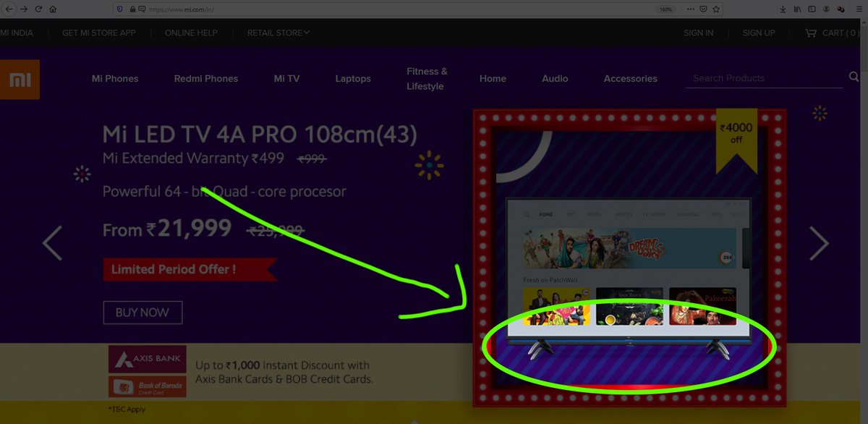Show the next banner slide
This screenshot has width=868, height=424.
tap(819, 243)
